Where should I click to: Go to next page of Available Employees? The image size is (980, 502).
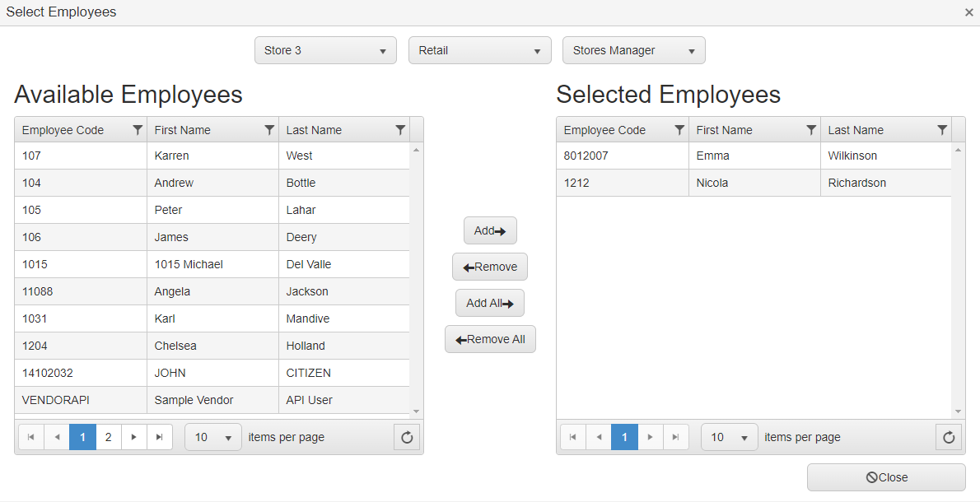[x=134, y=437]
